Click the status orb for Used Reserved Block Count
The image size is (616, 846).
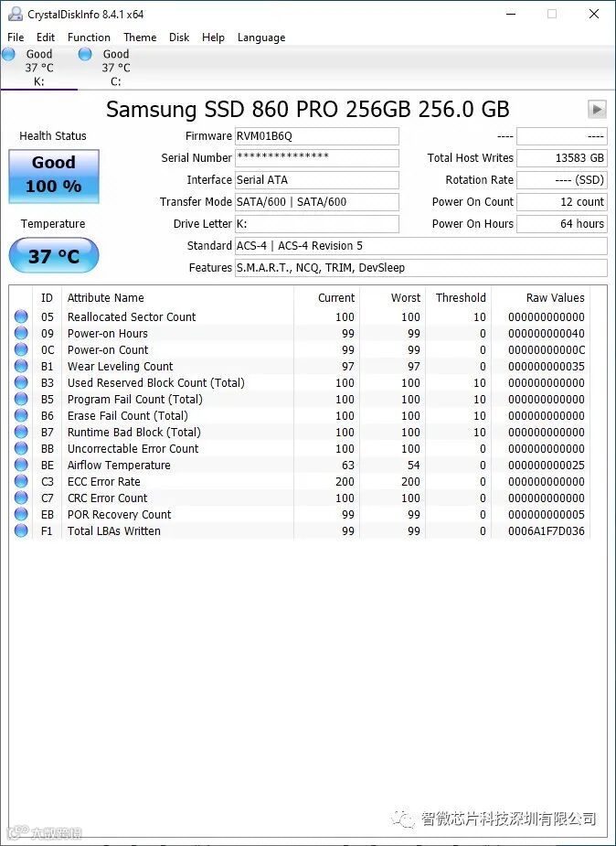pos(21,382)
